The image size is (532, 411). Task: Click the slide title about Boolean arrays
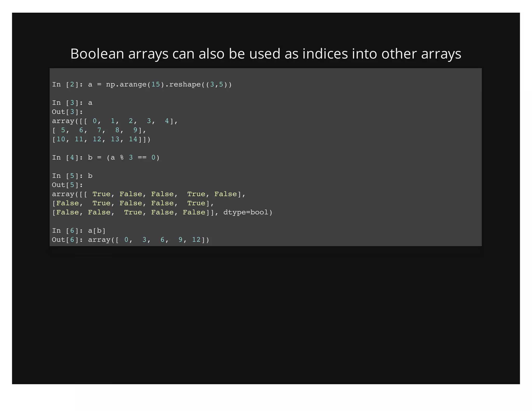(265, 54)
